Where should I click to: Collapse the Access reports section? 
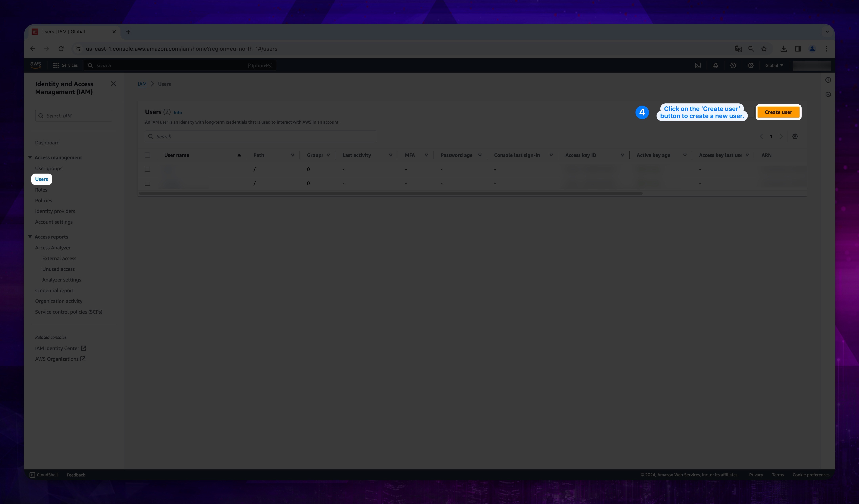[30, 237]
